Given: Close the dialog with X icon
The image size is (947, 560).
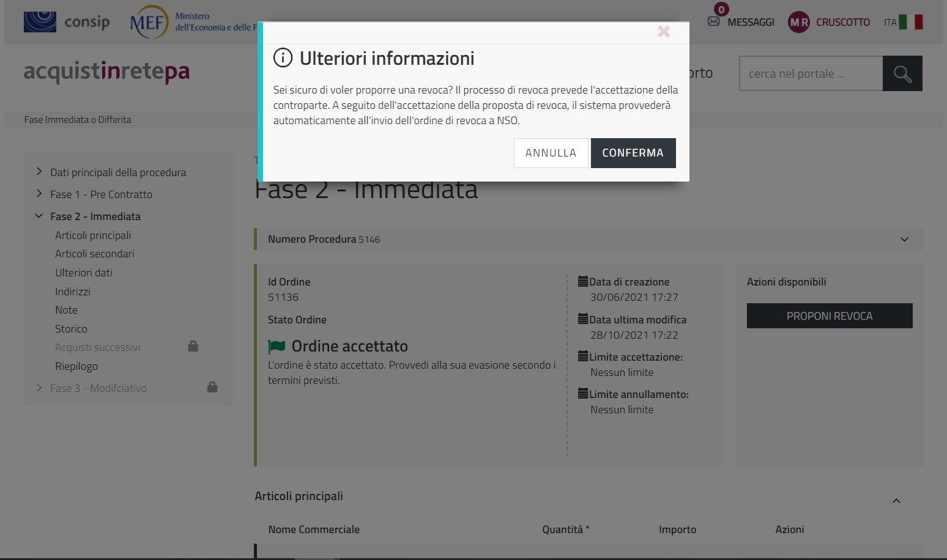Looking at the screenshot, I should pos(664,32).
